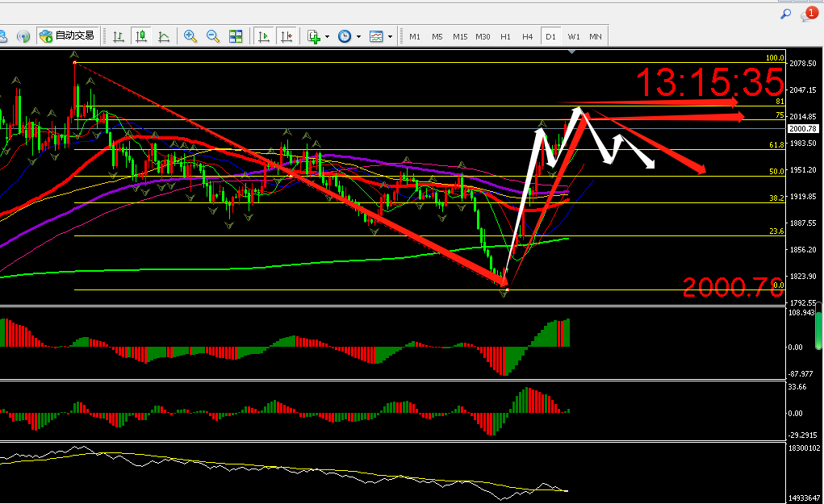Select the W1 timeframe
Viewport: 824px width, 504px height.
pos(573,36)
